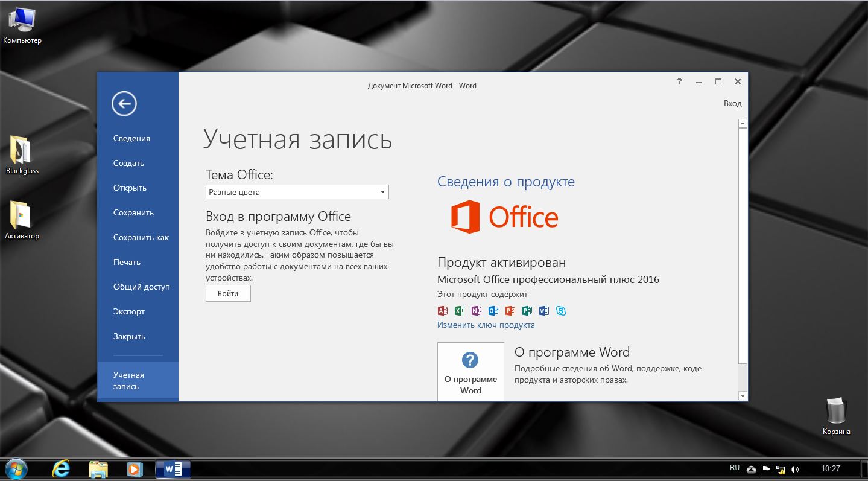Click the Access icon in product list
The image size is (868, 481).
tap(443, 311)
